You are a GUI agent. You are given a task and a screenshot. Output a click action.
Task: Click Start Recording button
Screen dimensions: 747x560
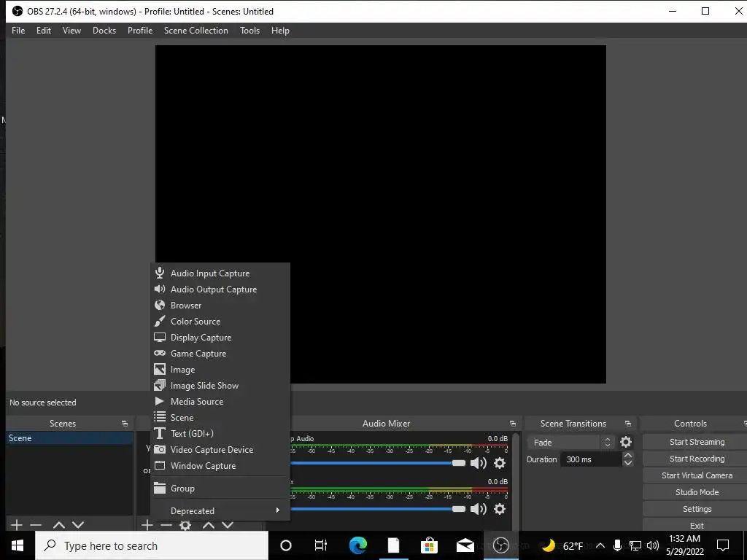697,459
